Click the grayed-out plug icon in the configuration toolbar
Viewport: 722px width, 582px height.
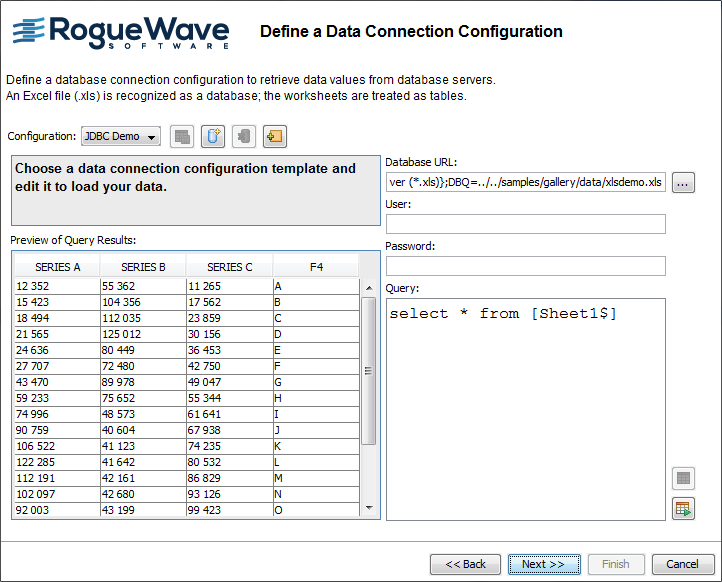(x=243, y=136)
